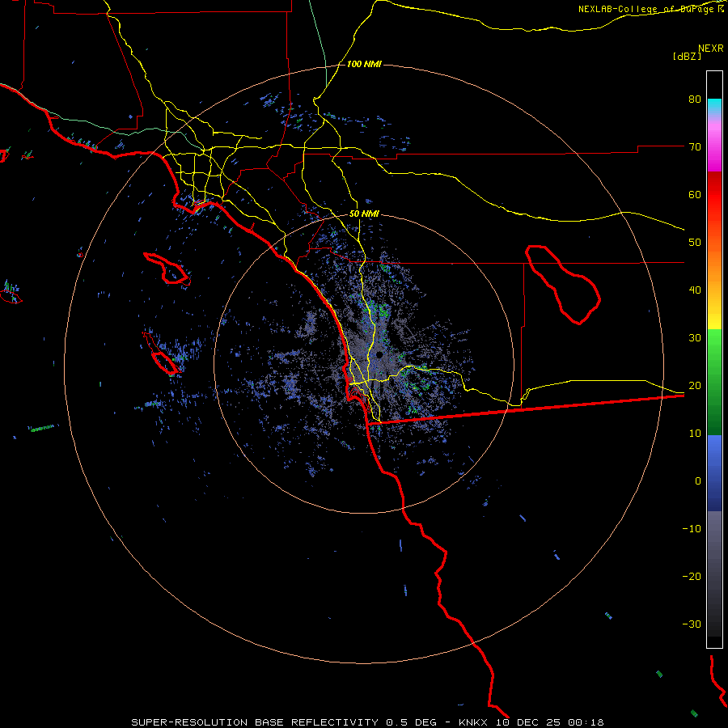Click the 100 NMI range ring label
Image resolution: width=728 pixels, height=728 pixels.
tap(364, 64)
